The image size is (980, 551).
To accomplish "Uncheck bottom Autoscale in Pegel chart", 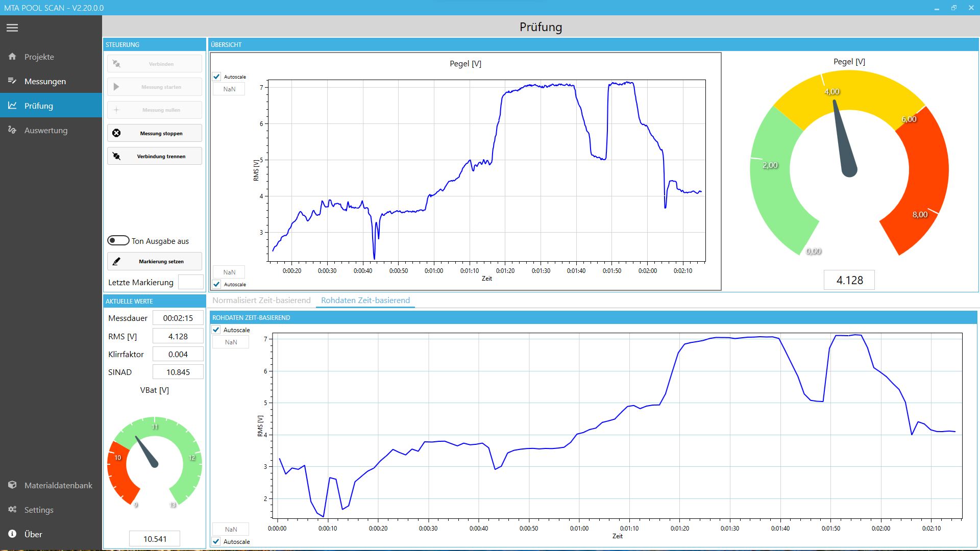I will (217, 284).
